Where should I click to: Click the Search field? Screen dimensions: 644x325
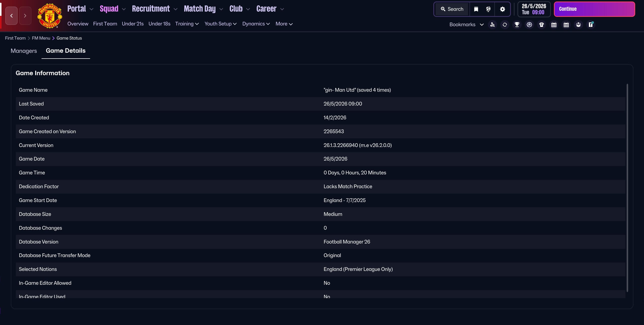tap(452, 9)
